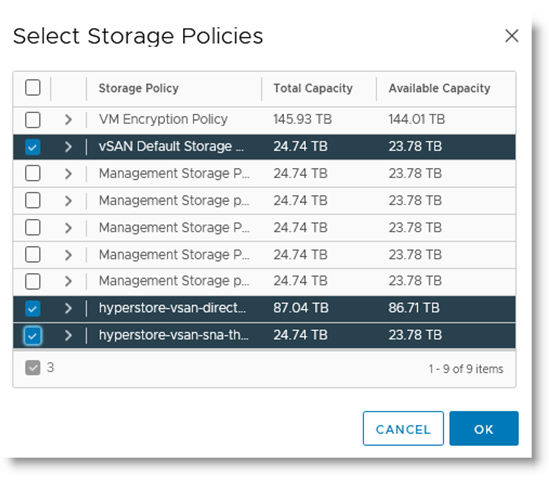Click 24.74 TB in the vSAN Default Storage row

coord(300,146)
